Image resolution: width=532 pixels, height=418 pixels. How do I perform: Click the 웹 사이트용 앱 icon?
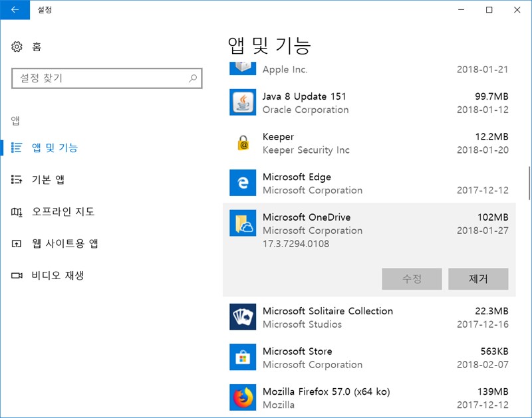pyautogui.click(x=17, y=243)
